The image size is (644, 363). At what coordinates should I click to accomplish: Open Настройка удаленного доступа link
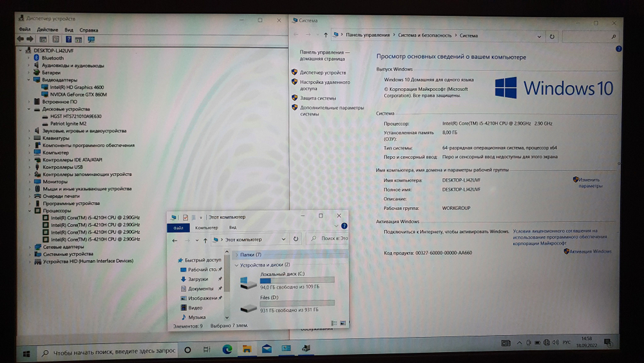(x=325, y=85)
